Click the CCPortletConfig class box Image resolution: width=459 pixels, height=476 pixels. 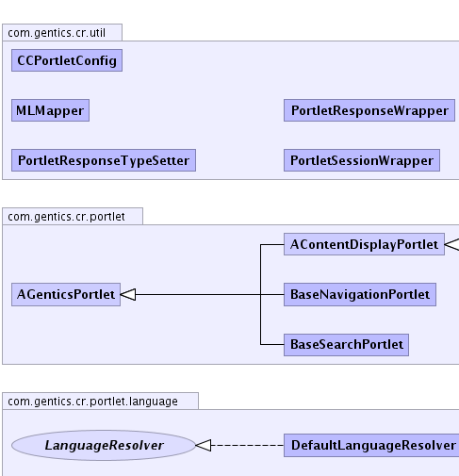tap(67, 60)
